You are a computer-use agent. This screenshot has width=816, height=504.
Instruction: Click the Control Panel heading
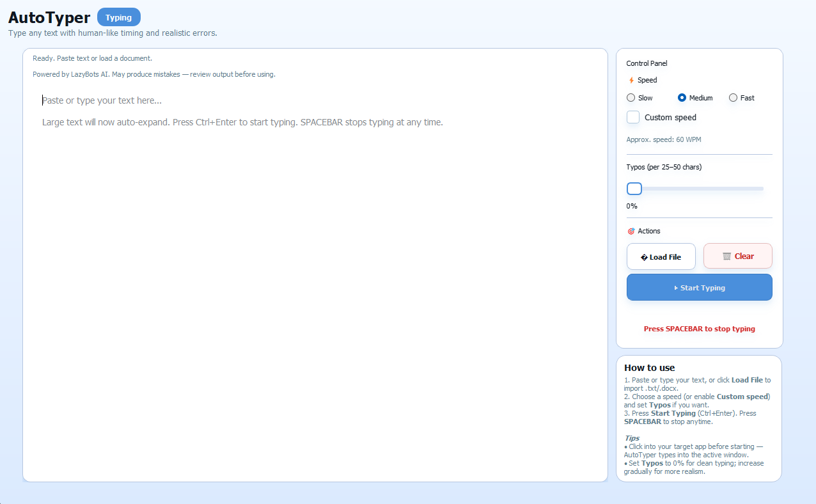(647, 63)
